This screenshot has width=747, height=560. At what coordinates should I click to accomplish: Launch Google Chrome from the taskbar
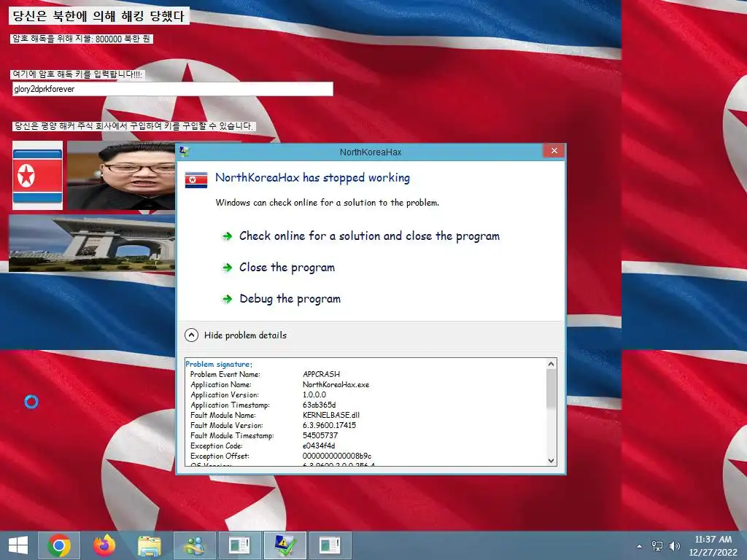point(59,545)
